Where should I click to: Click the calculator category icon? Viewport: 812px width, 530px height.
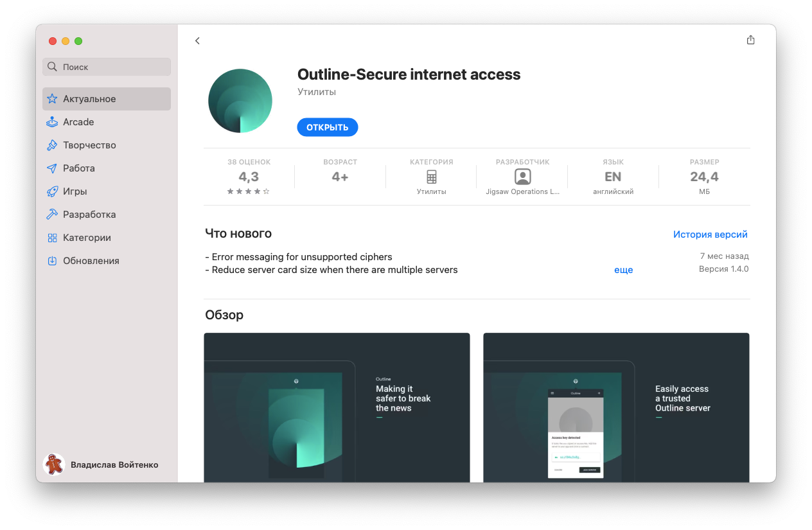point(432,177)
